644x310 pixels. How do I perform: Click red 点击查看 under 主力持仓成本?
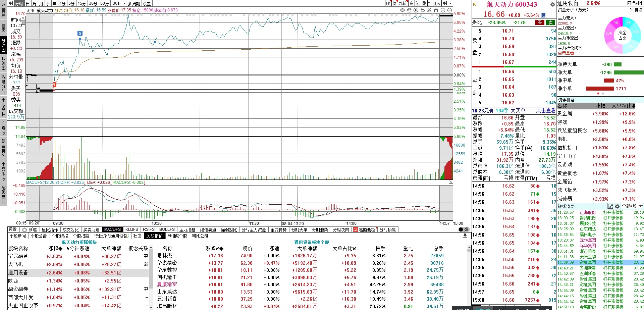(566, 53)
